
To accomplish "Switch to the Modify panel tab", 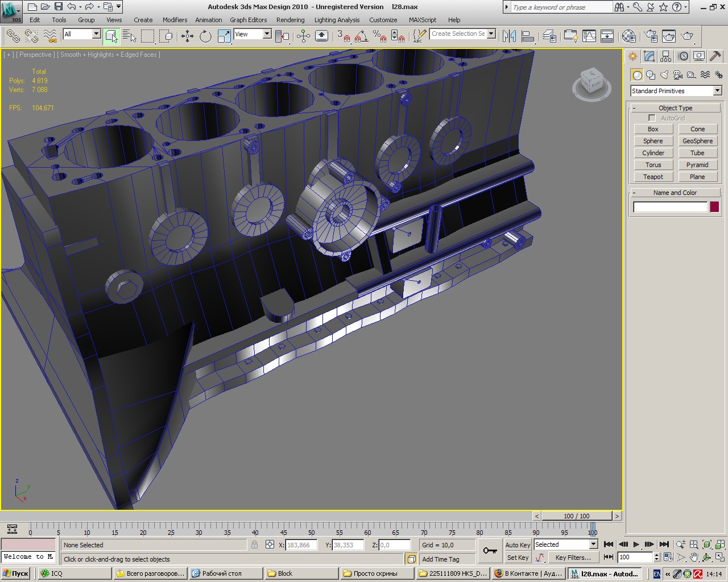I will tap(650, 56).
